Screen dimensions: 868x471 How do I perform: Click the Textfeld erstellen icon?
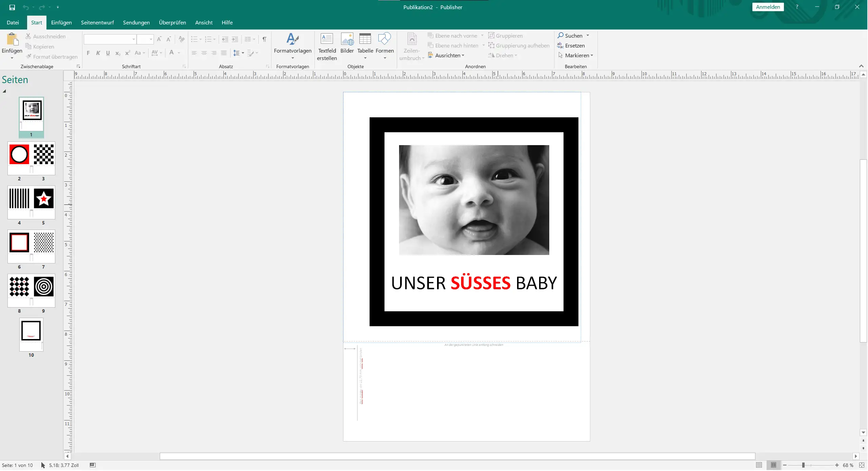(x=327, y=39)
